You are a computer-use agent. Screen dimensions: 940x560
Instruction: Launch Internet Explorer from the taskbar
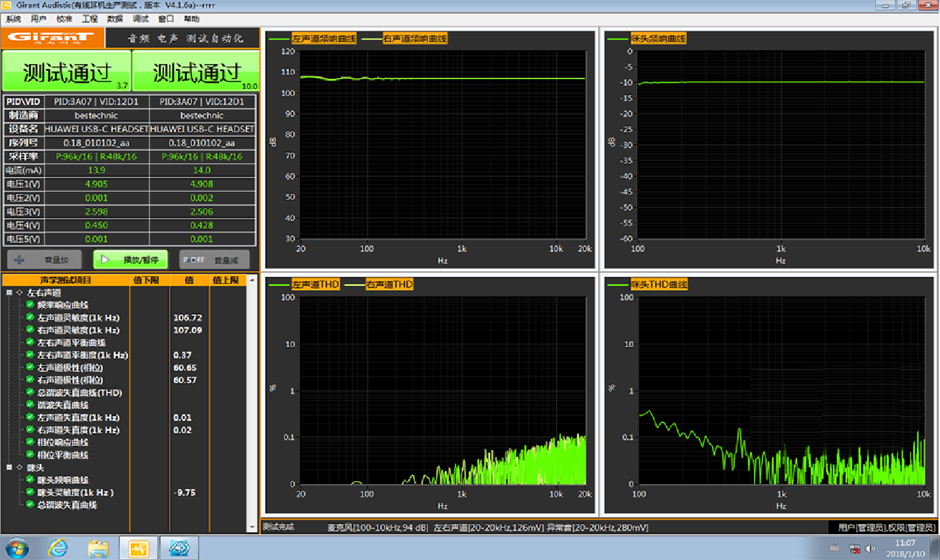tap(58, 548)
